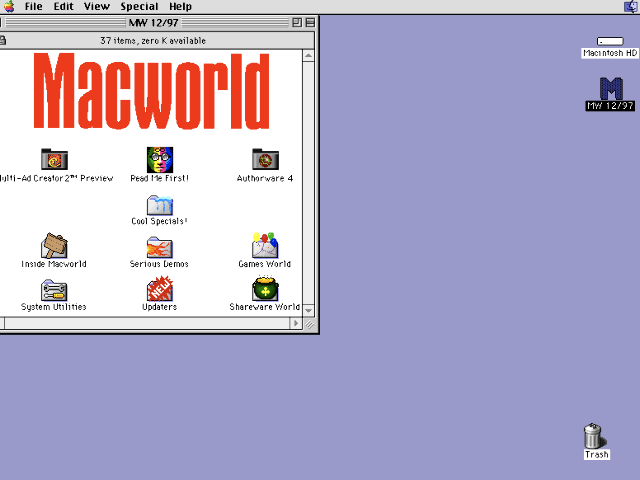This screenshot has width=640, height=480.
Task: Select the Macintosh HD desktop icon
Action: pos(610,41)
